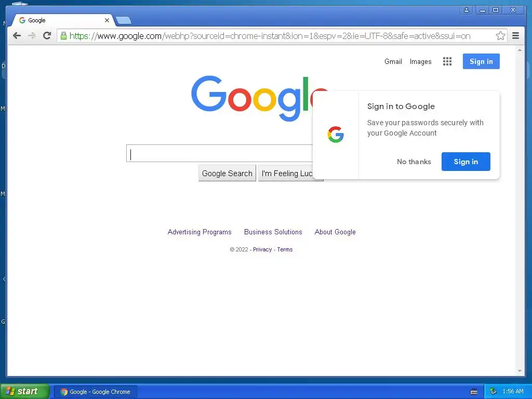532x399 pixels.
Task: Click Sign in inside the popup
Action: (466, 162)
